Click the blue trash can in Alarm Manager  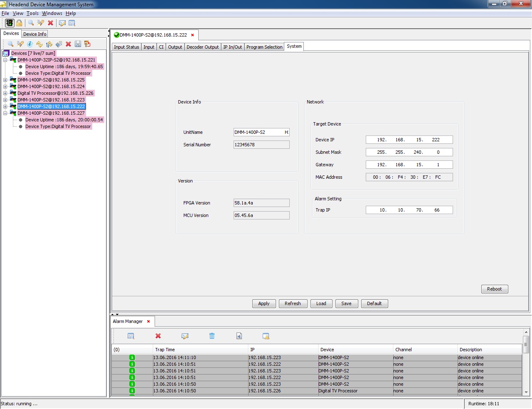point(212,336)
